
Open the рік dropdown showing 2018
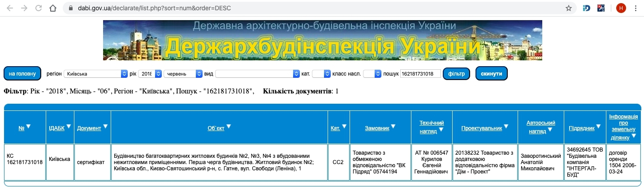point(150,73)
